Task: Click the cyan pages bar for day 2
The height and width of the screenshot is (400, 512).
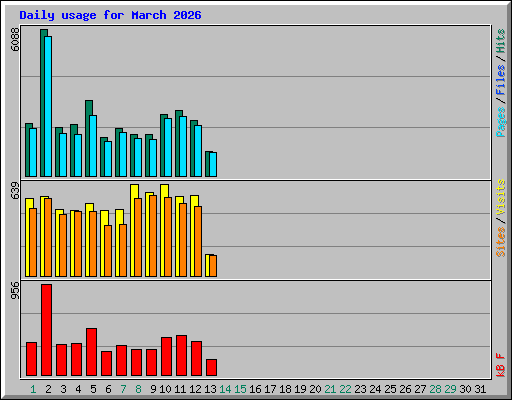Action: click(48, 106)
